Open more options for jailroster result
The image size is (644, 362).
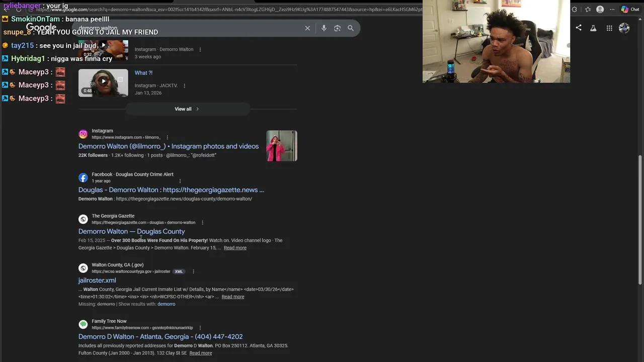193,271
